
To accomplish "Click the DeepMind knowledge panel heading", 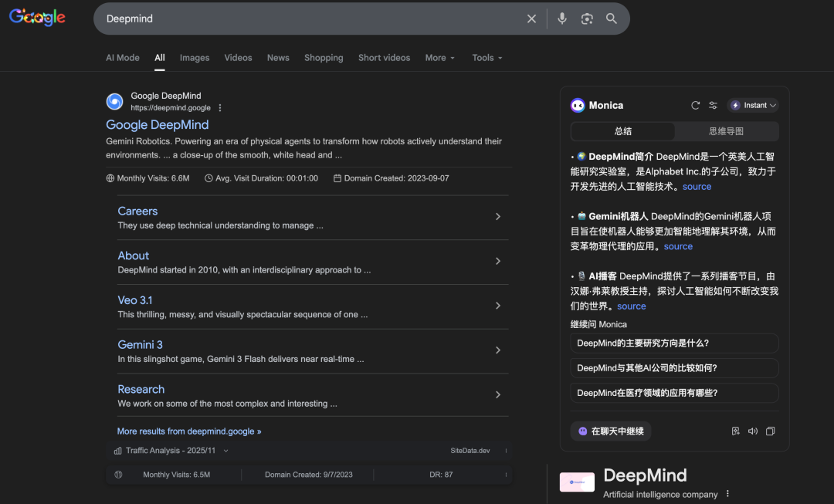I will [x=645, y=475].
